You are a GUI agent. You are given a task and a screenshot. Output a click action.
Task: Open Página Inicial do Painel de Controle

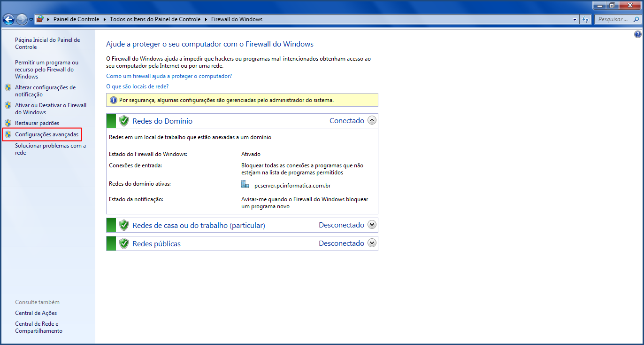point(47,44)
